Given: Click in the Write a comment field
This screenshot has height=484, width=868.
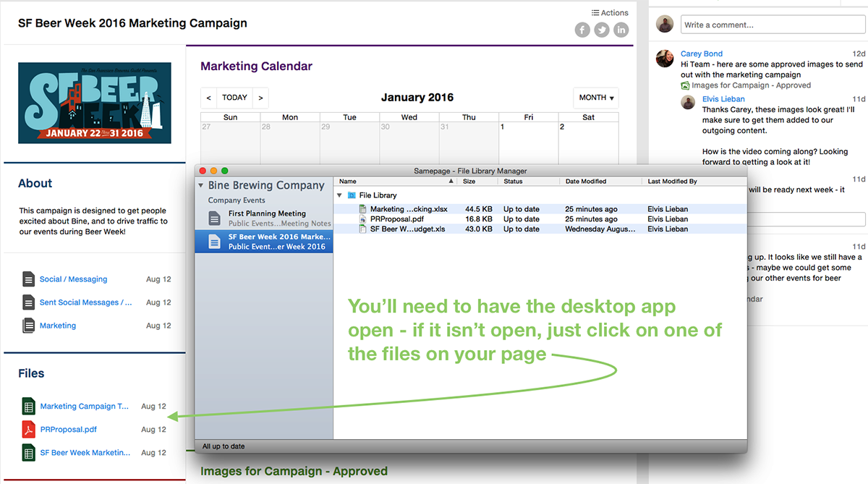Looking at the screenshot, I should coord(773,25).
